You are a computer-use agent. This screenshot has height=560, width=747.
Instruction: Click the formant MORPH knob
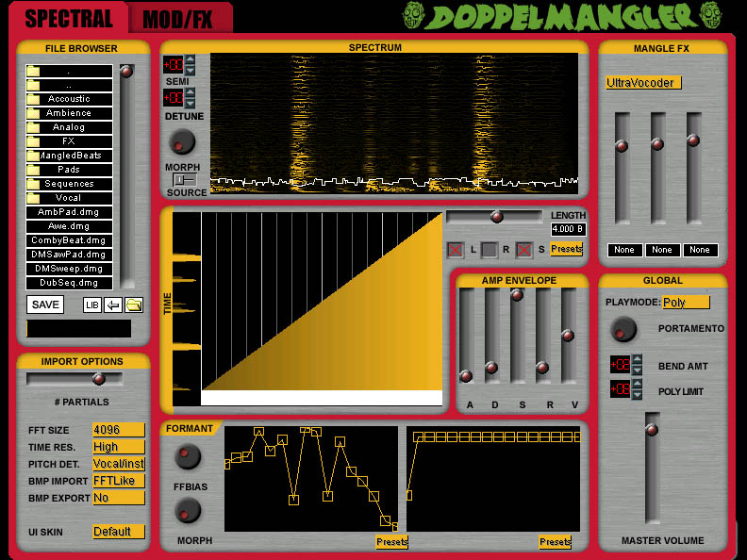click(x=188, y=510)
